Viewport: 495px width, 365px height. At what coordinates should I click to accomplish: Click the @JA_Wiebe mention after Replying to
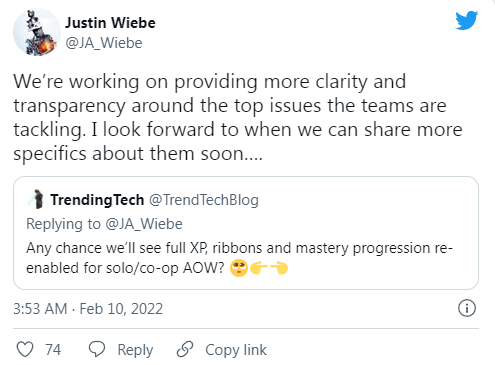coord(144,224)
